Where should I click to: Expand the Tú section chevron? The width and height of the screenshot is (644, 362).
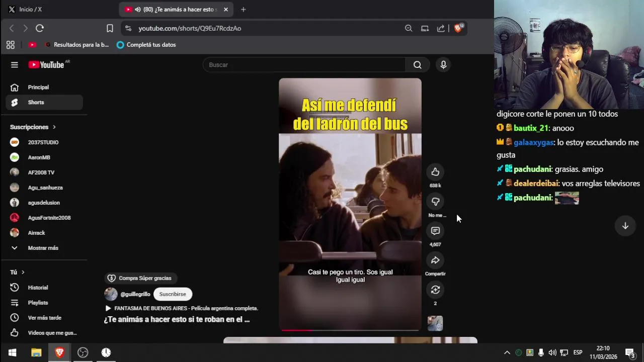[23, 272]
